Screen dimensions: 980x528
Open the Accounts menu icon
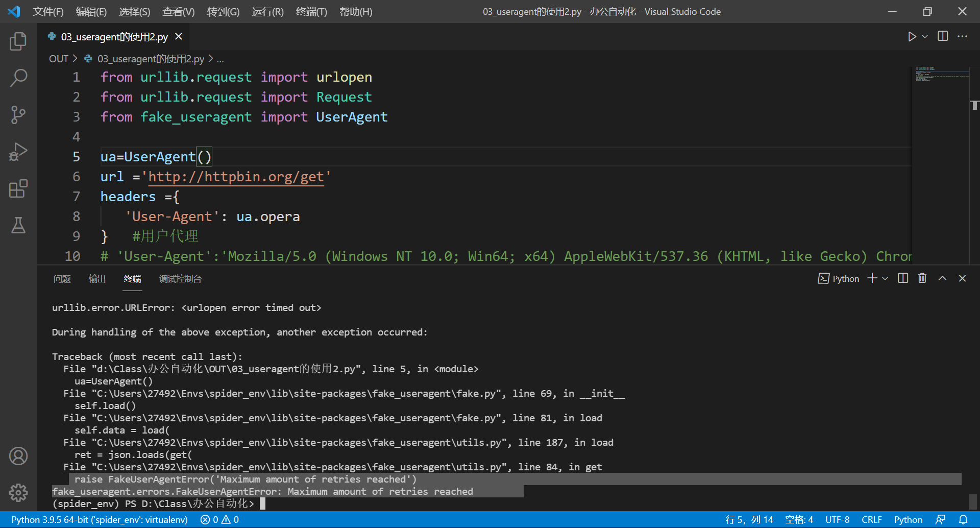click(18, 456)
